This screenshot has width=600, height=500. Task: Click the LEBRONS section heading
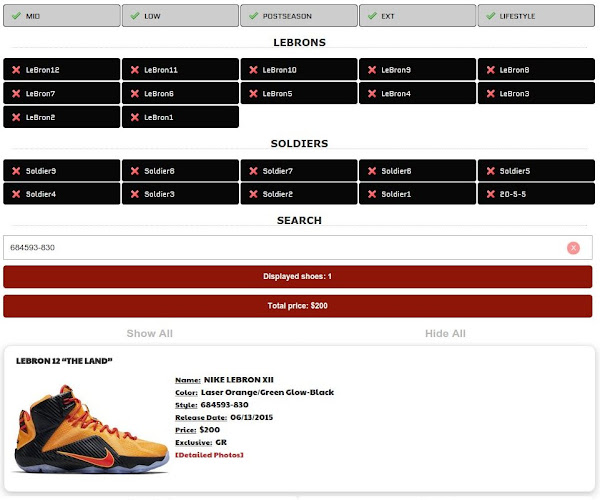(x=299, y=42)
